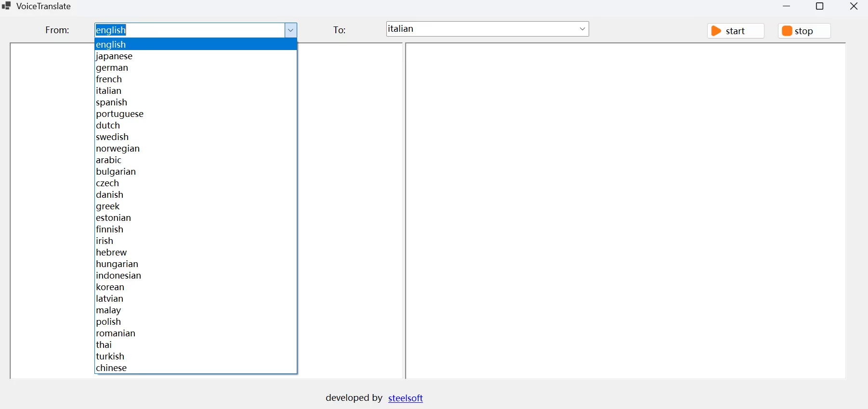Open the steelsoft developer link
The height and width of the screenshot is (409, 868).
[406, 398]
